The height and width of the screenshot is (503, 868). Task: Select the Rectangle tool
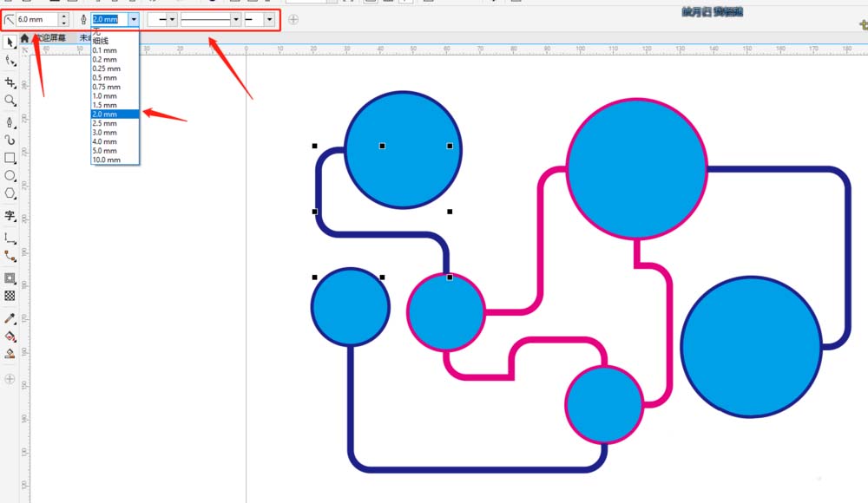10,158
